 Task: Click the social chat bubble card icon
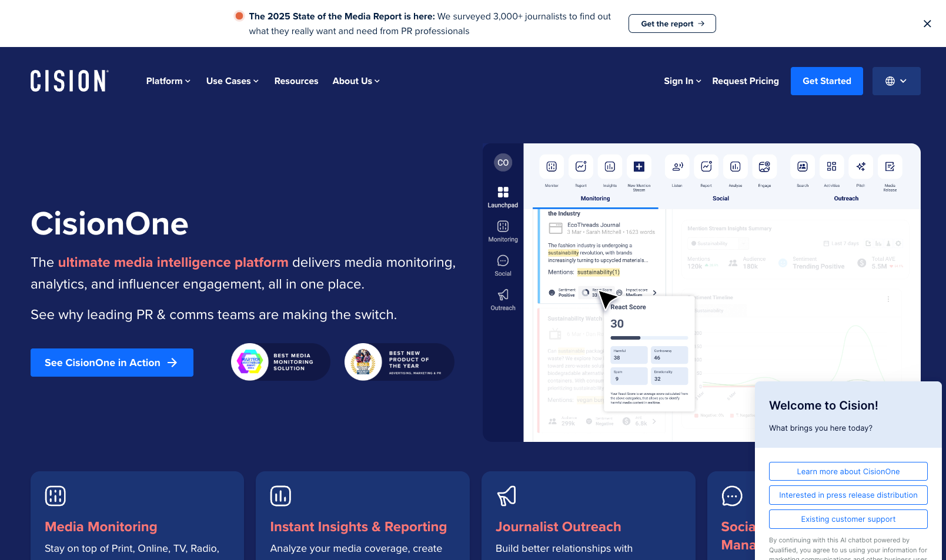732,496
